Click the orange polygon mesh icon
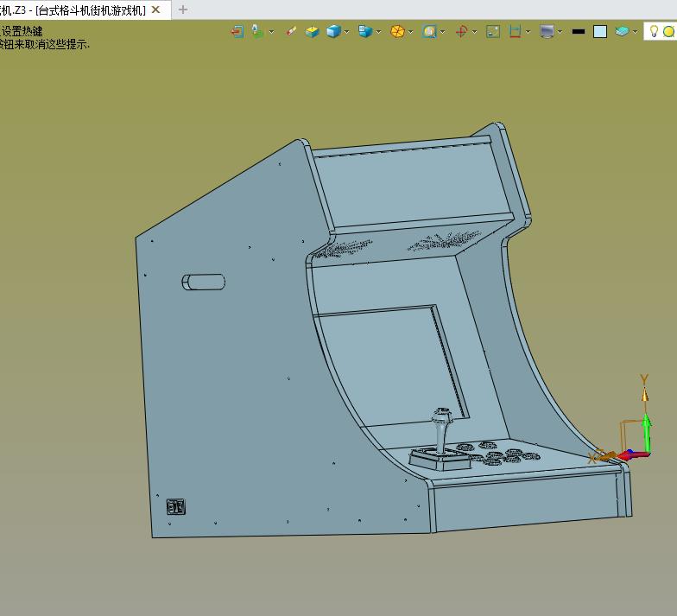Screen dimensions: 677x616 [x=397, y=31]
